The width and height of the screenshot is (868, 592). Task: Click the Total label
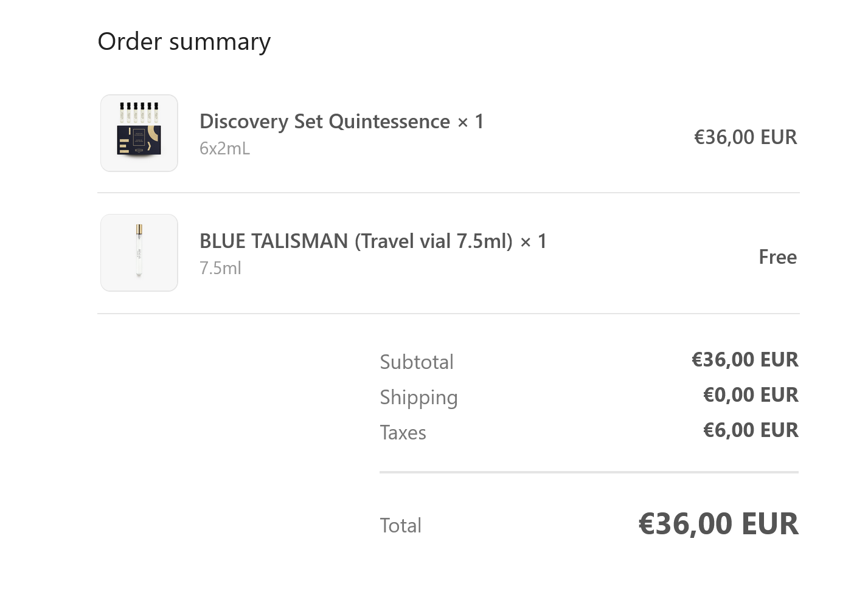tap(400, 526)
